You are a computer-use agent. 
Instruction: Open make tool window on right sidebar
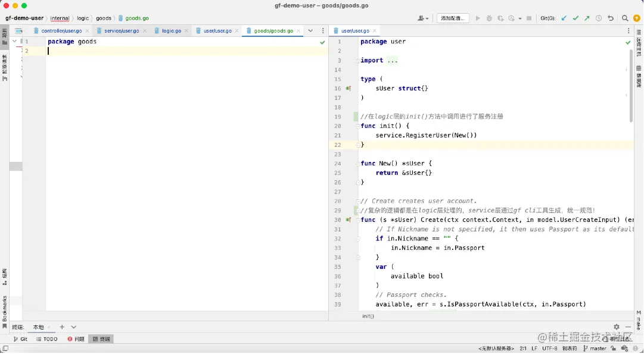[x=639, y=320]
